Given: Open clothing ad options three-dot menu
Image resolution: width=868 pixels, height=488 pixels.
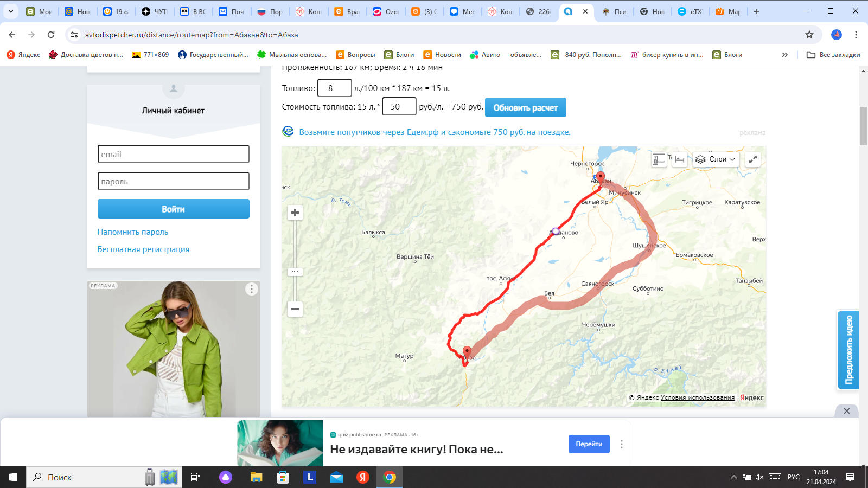Looking at the screenshot, I should pyautogui.click(x=251, y=289).
